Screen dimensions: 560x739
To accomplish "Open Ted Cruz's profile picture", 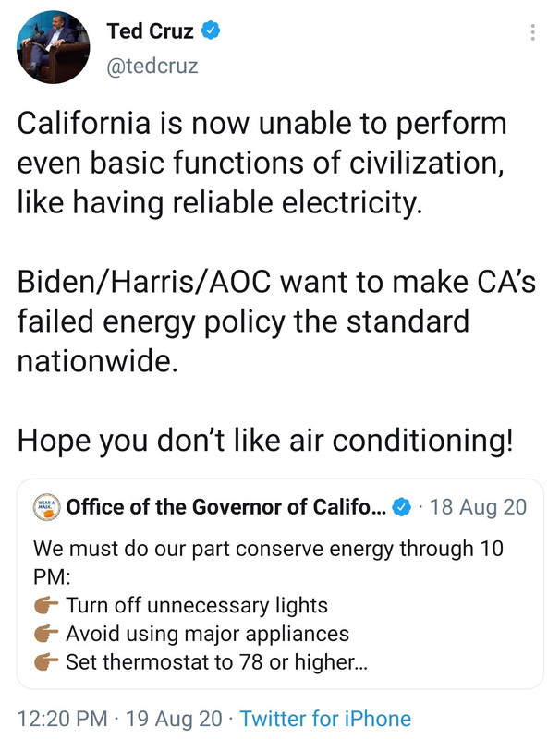I will (54, 50).
